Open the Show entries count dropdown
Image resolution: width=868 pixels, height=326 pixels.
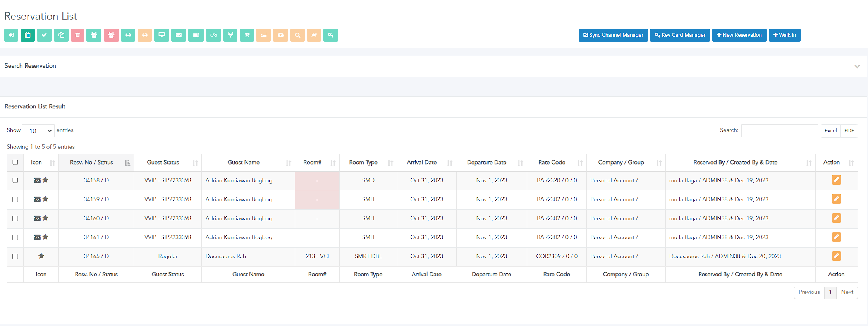click(38, 131)
